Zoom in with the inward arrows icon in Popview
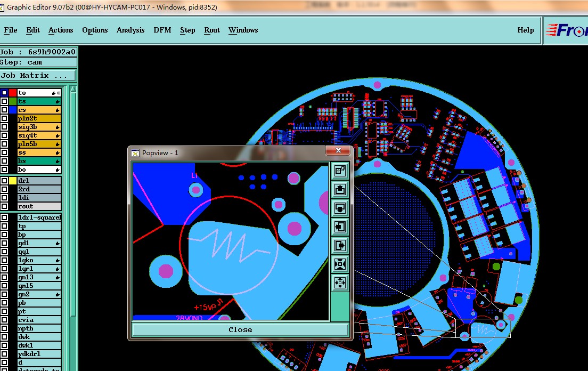This screenshot has height=371, width=588. (x=340, y=264)
